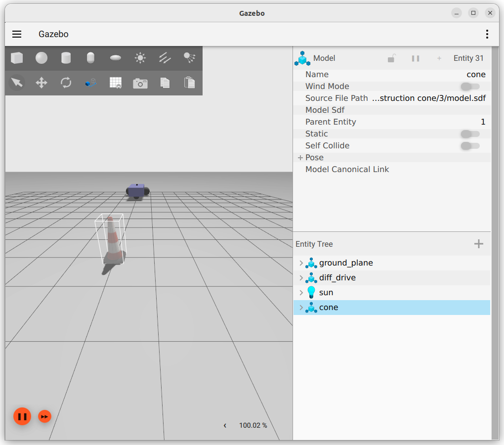504x445 pixels.
Task: Insert an ellipsoid shape
Action: (116, 58)
